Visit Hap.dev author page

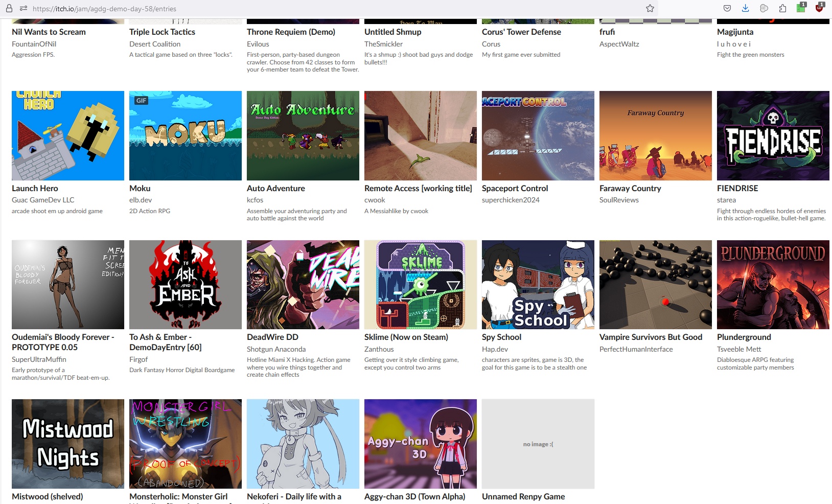[495, 349]
